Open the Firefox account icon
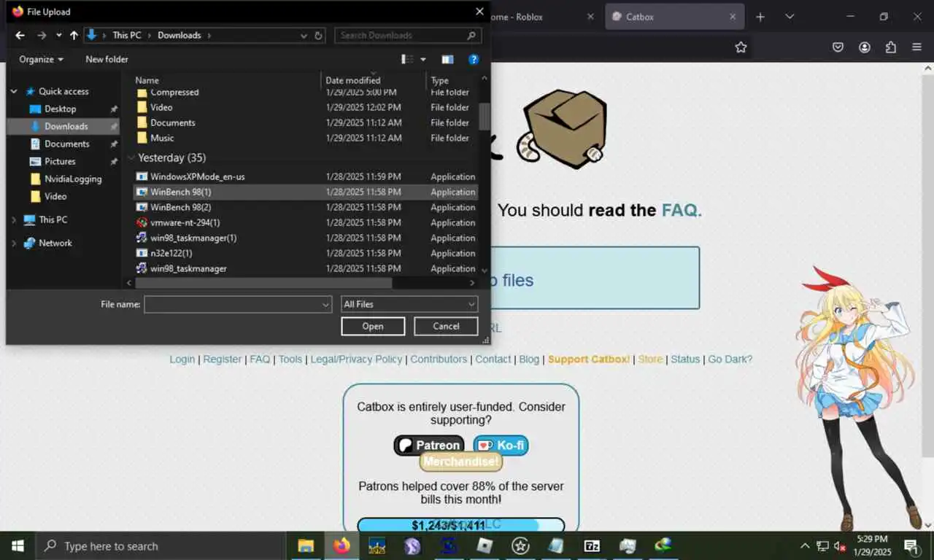This screenshot has height=560, width=934. coord(865,47)
